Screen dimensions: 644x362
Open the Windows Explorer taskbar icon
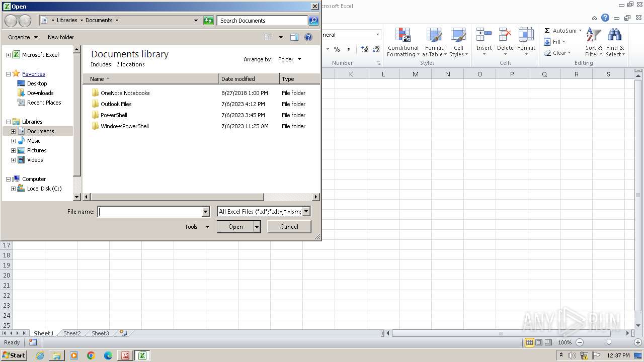click(57, 355)
